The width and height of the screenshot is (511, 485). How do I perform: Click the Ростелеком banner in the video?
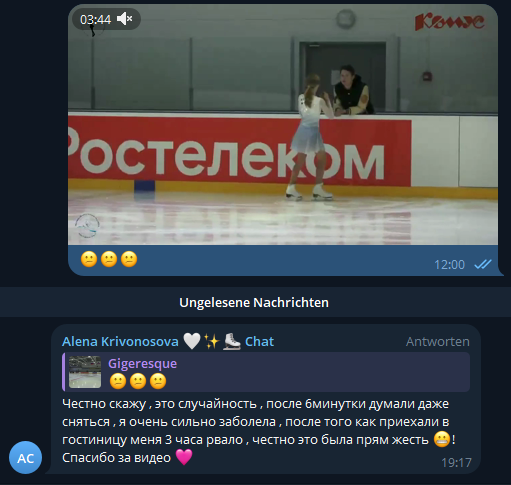pyautogui.click(x=239, y=151)
